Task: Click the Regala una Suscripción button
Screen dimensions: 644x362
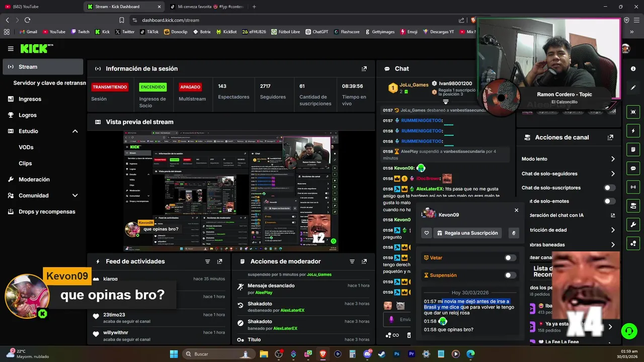Action: pyautogui.click(x=468, y=233)
